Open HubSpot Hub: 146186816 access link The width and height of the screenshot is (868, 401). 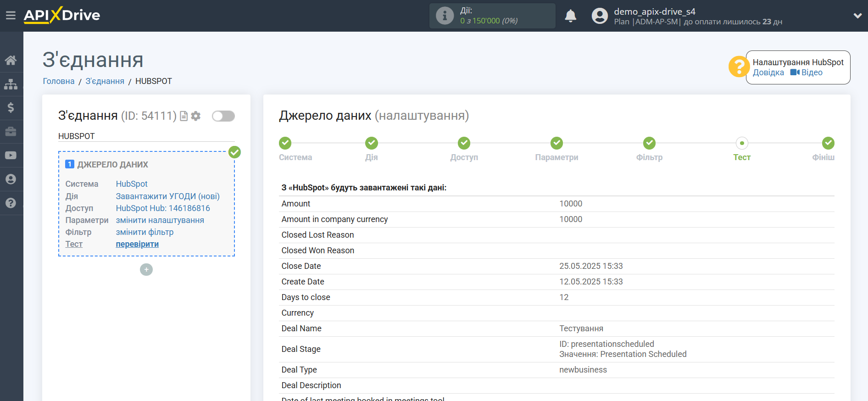pos(163,208)
